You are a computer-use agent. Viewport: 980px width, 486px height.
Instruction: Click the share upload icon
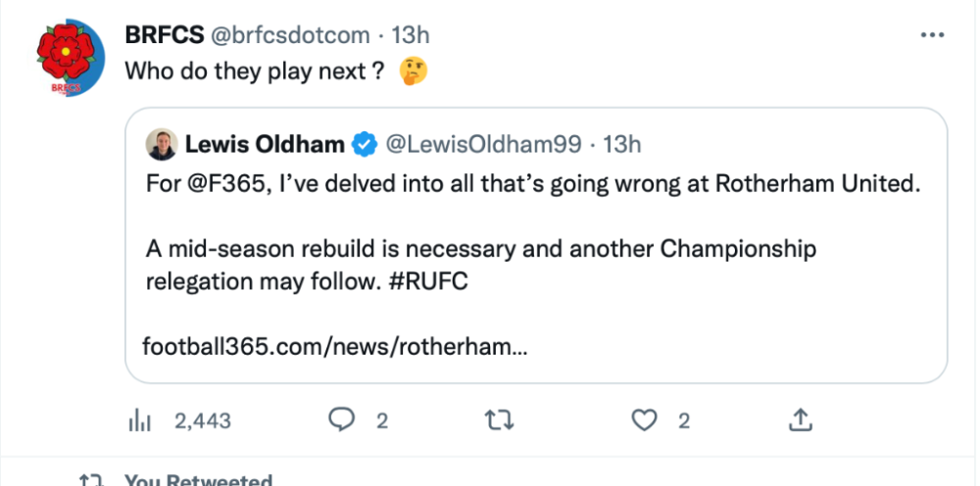[x=801, y=420]
